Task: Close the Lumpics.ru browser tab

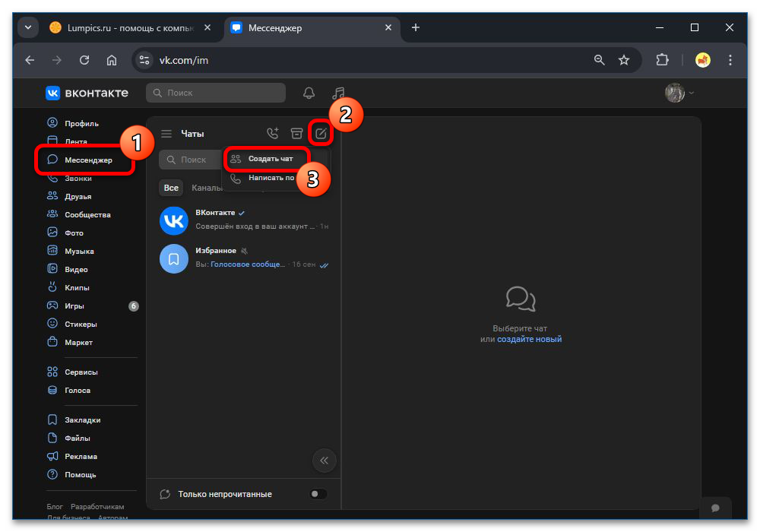Action: [207, 27]
